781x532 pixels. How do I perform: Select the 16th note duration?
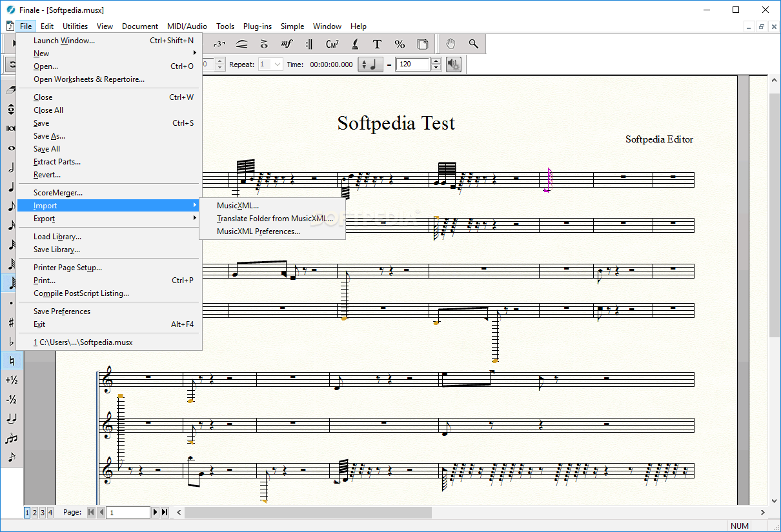point(11,225)
